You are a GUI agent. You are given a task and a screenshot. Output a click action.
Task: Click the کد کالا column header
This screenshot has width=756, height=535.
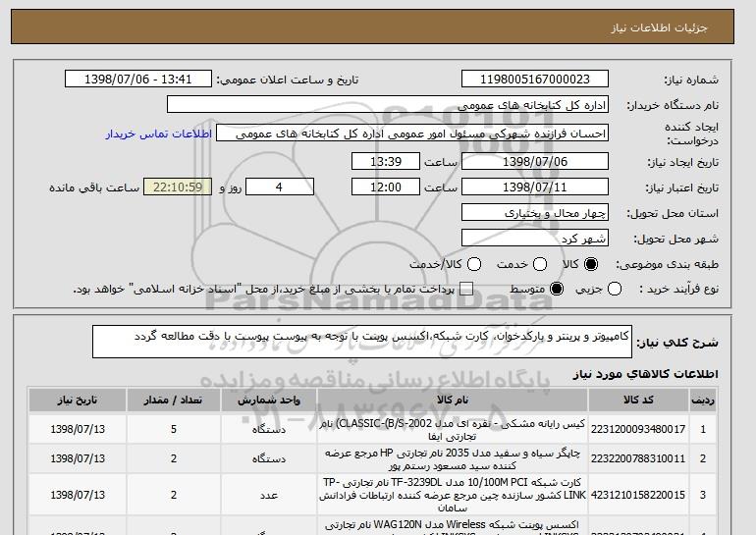click(x=638, y=401)
